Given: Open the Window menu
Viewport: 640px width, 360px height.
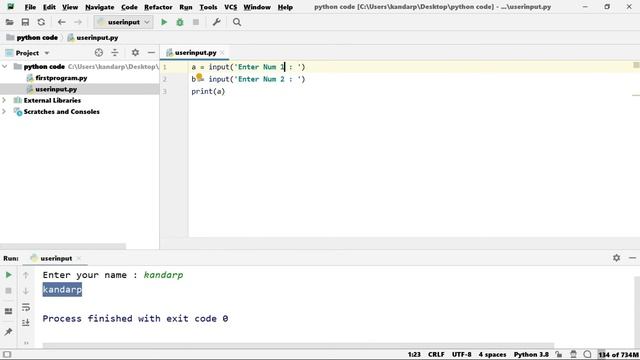Looking at the screenshot, I should 257,7.
